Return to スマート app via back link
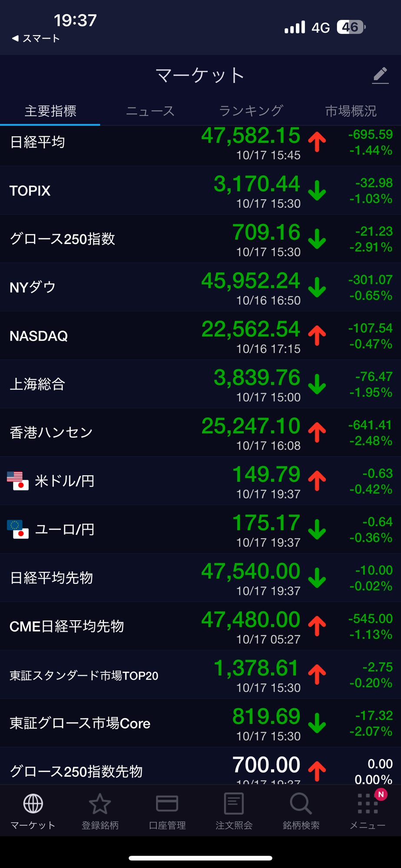401x868 pixels. pyautogui.click(x=36, y=39)
